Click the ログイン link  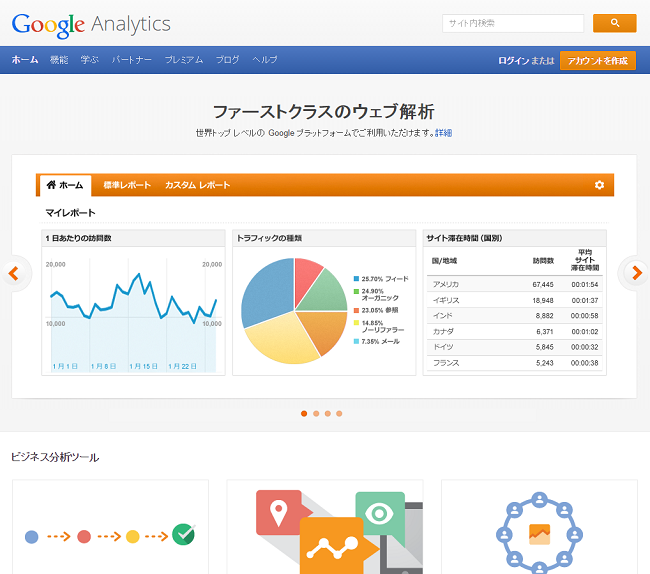[514, 61]
